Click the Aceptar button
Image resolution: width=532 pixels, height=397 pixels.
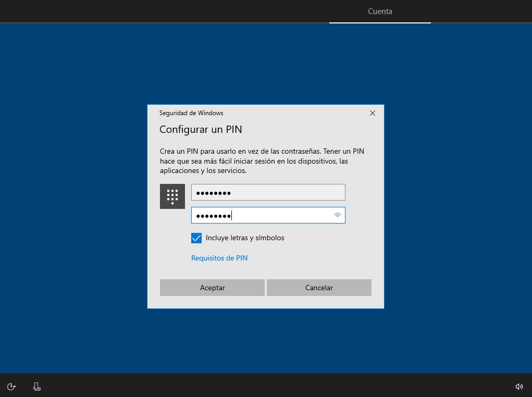[212, 288]
